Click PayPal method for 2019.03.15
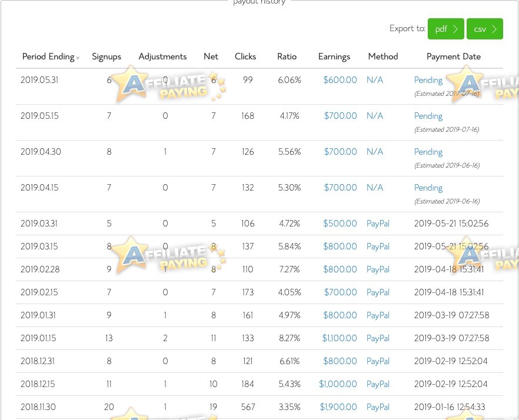Viewport: 519px width, 420px height. [378, 246]
